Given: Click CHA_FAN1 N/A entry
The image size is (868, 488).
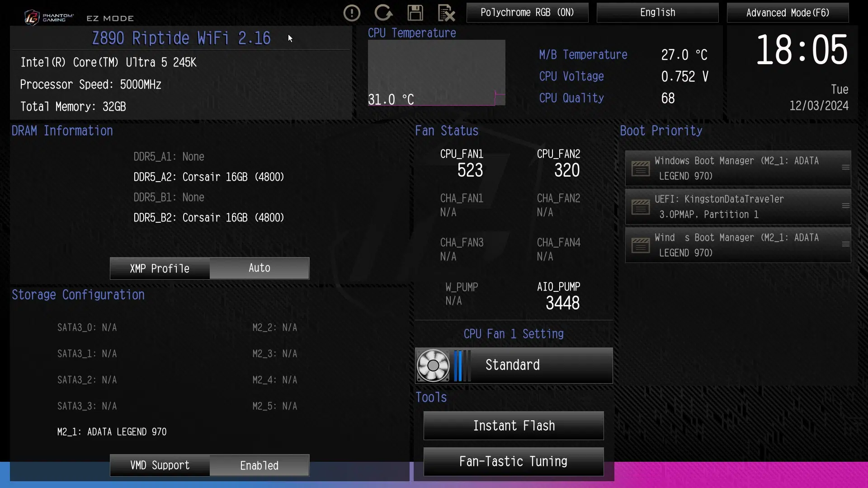Looking at the screenshot, I should click(x=462, y=205).
